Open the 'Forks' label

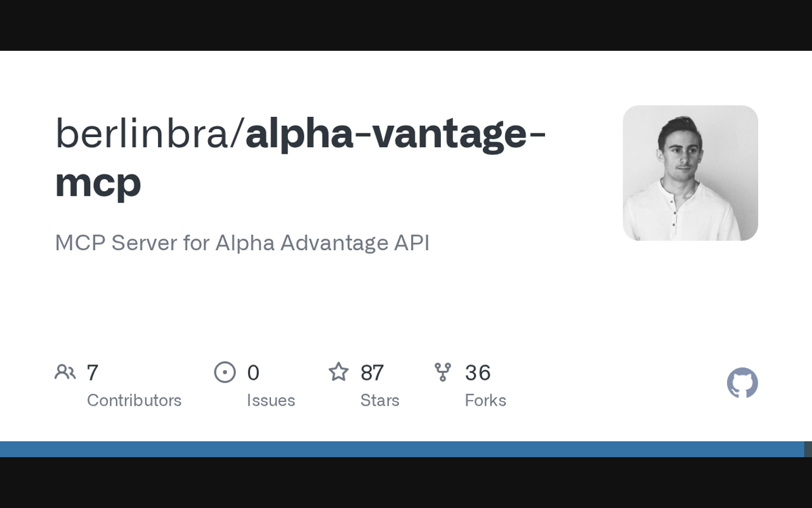(485, 400)
